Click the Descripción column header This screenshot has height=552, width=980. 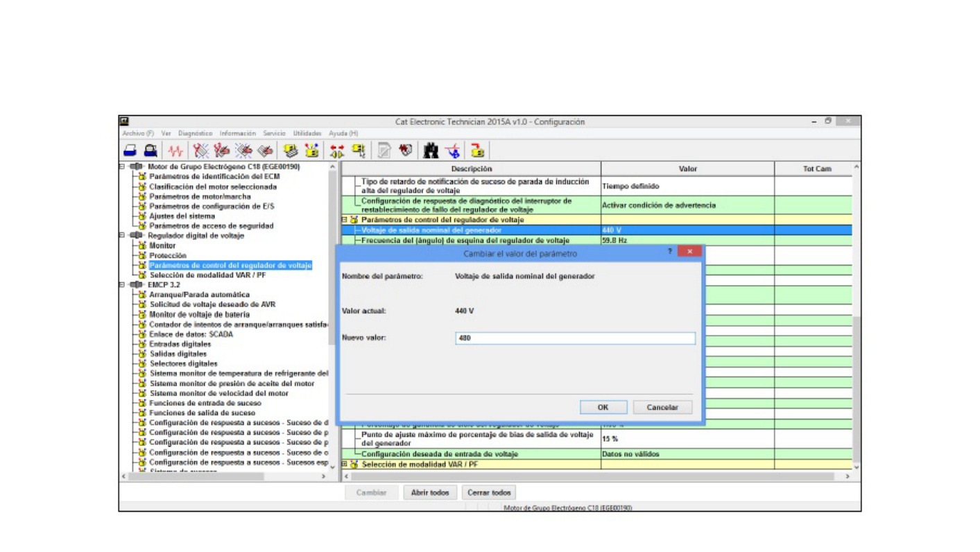[472, 169]
